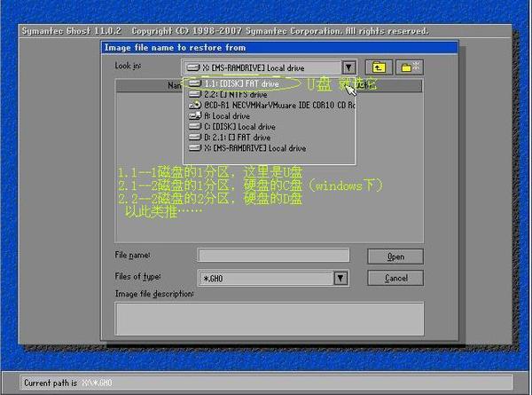Click drive icon in Look in field
This screenshot has height=395, width=532.
coord(193,67)
